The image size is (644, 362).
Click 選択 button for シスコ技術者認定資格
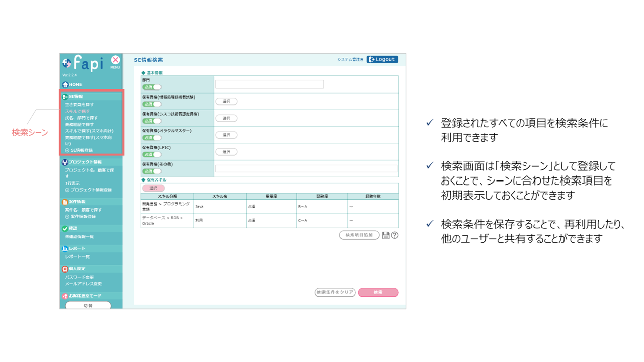coord(226,118)
